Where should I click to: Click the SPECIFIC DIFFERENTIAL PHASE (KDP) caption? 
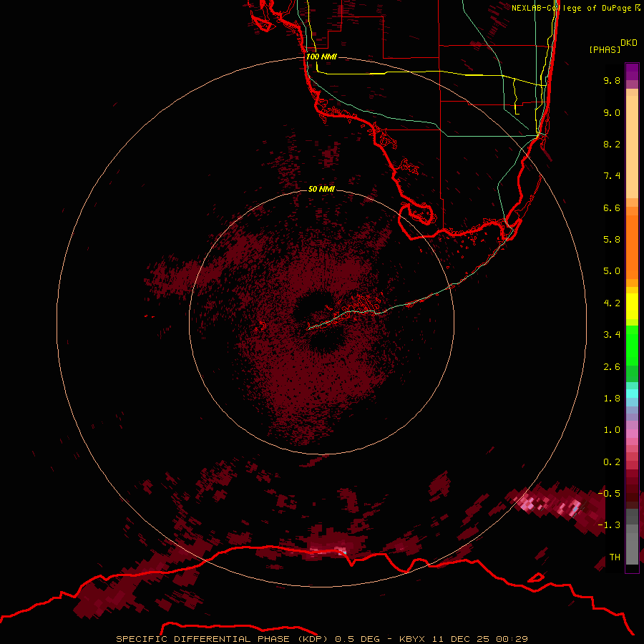[223, 639]
